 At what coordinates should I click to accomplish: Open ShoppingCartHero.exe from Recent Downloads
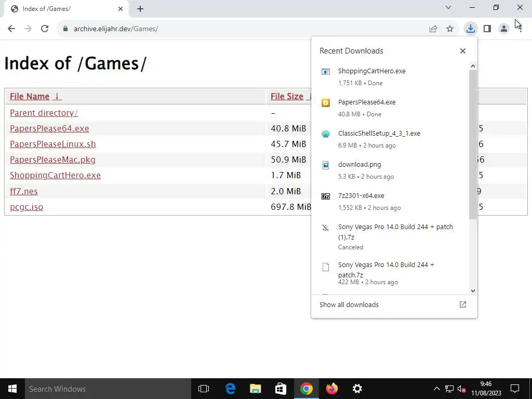point(391,77)
